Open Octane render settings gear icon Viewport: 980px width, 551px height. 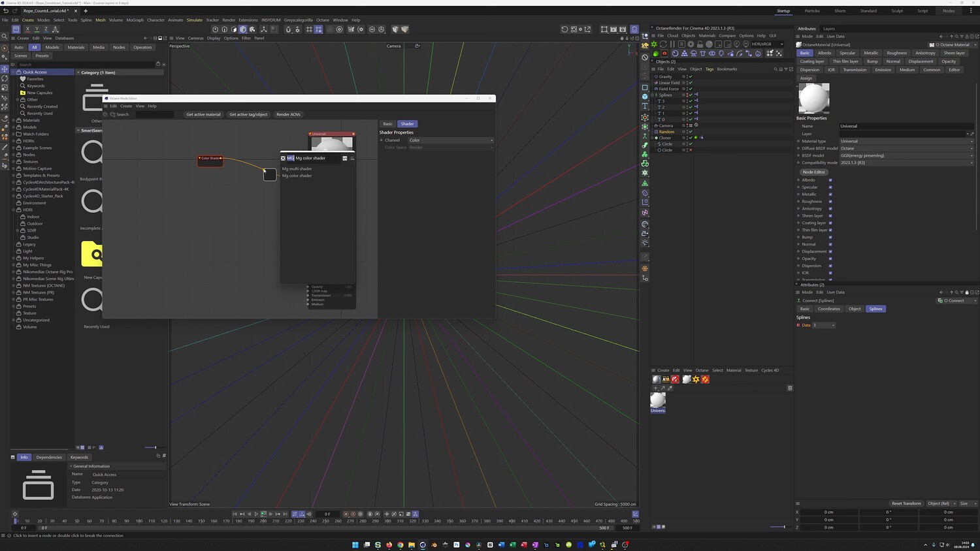pos(691,44)
